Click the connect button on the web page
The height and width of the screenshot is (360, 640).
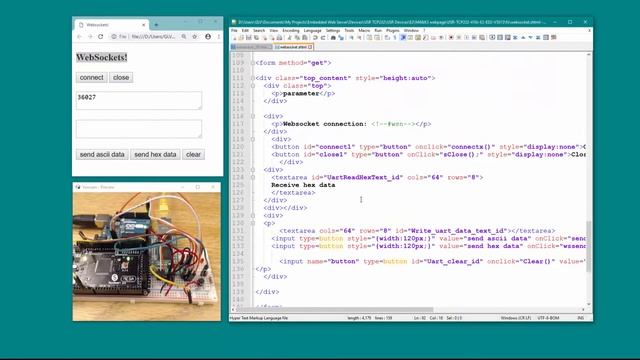pyautogui.click(x=91, y=78)
